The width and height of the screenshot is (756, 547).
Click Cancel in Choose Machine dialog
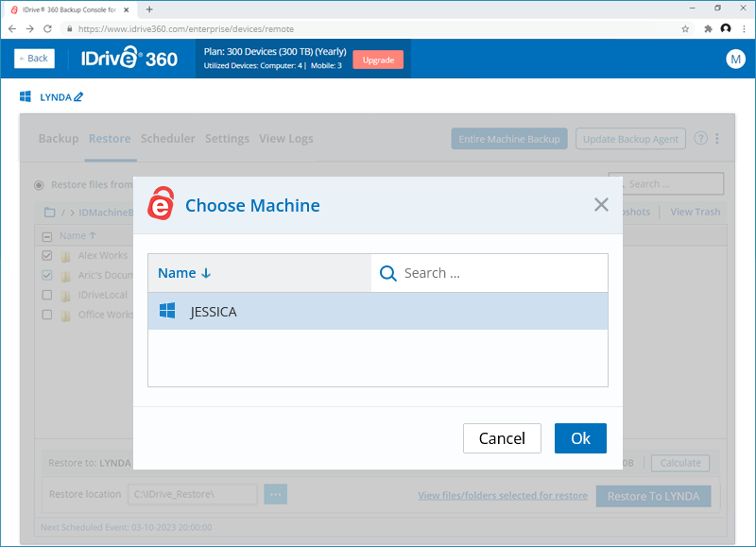coord(502,438)
